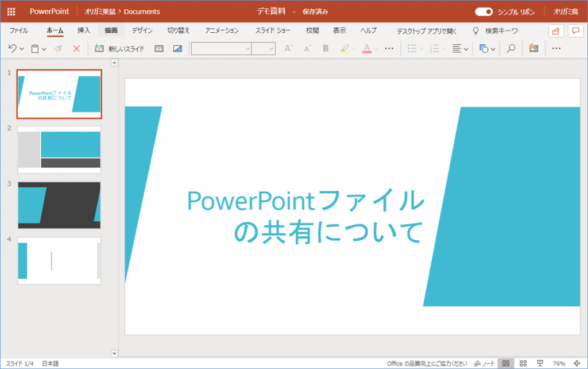The width and height of the screenshot is (588, 369).
Task: Toggle the ノート notes pane
Action: (485, 363)
